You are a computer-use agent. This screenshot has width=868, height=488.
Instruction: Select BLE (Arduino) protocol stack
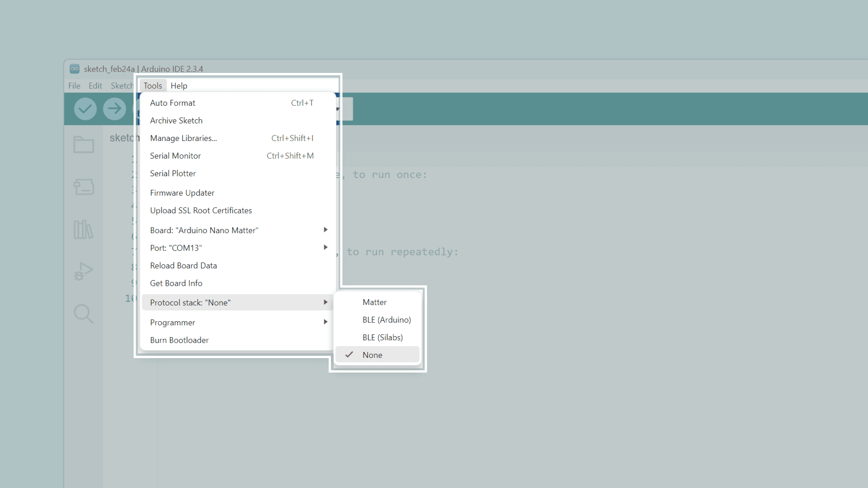pyautogui.click(x=387, y=320)
